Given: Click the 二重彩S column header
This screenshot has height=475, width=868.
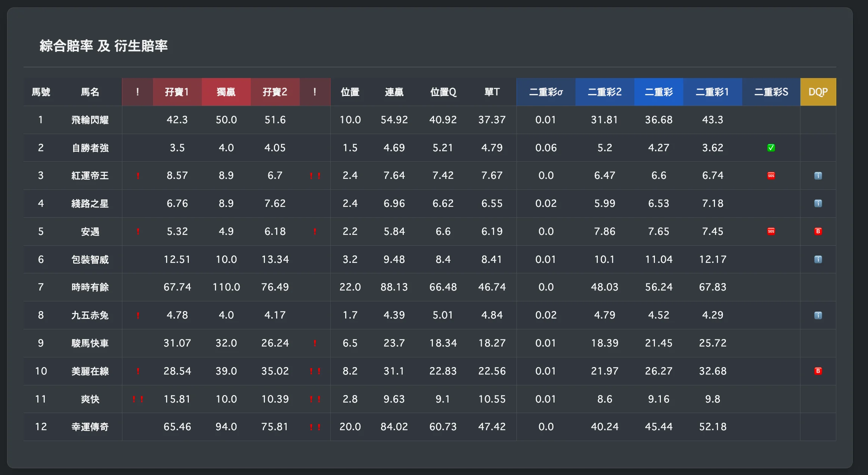Looking at the screenshot, I should click(771, 92).
